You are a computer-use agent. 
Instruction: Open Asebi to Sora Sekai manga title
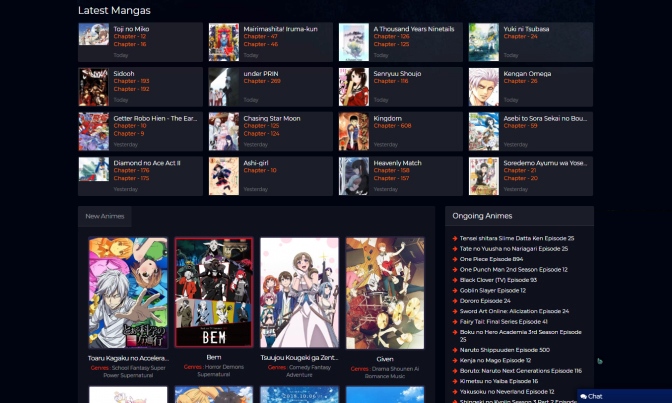tap(545, 118)
